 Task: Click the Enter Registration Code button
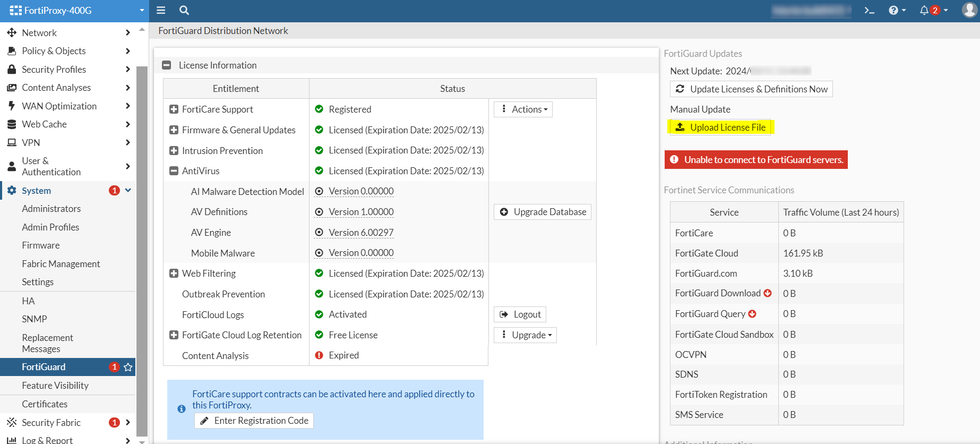coord(254,421)
